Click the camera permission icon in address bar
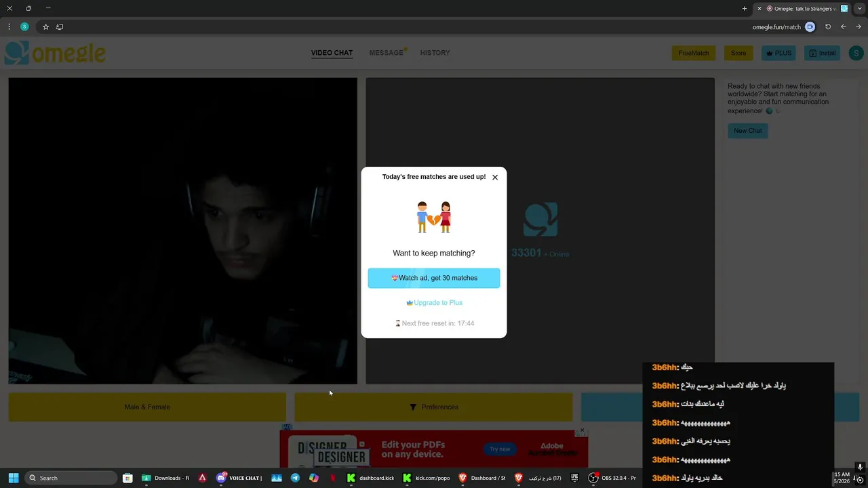 tap(810, 27)
